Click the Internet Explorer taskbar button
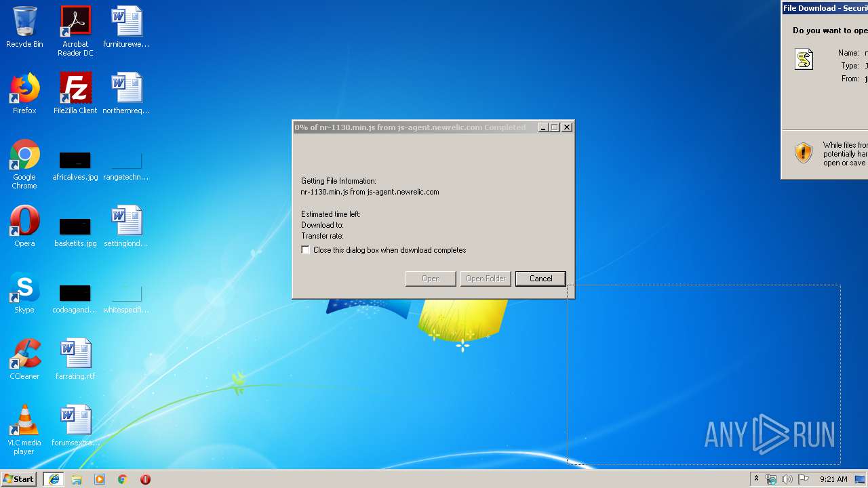 [x=54, y=479]
